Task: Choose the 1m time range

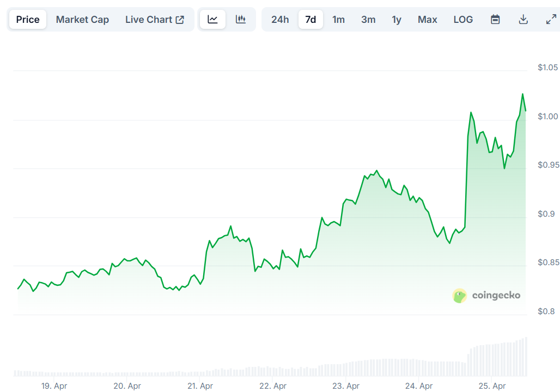Action: point(338,20)
